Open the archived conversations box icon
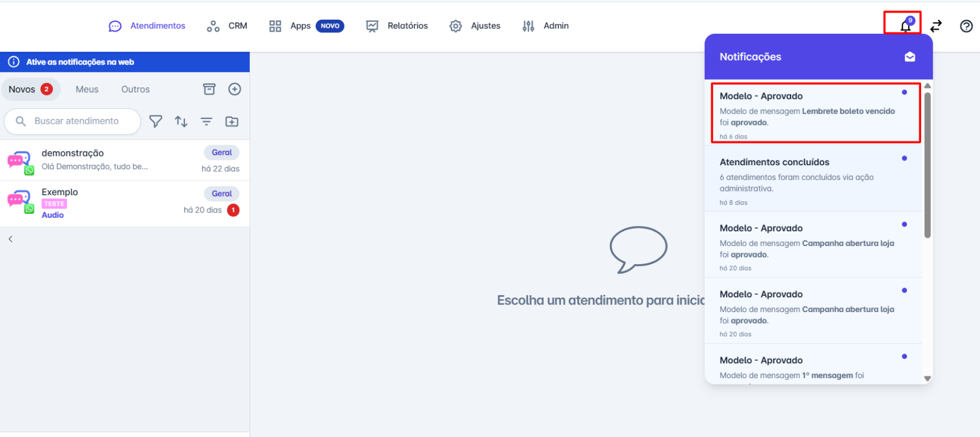The width and height of the screenshot is (980, 437). 209,89
